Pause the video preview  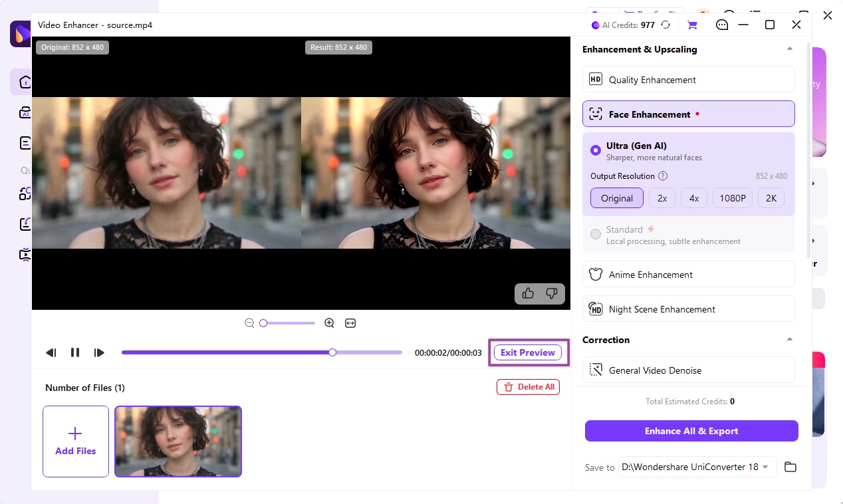pyautogui.click(x=75, y=352)
